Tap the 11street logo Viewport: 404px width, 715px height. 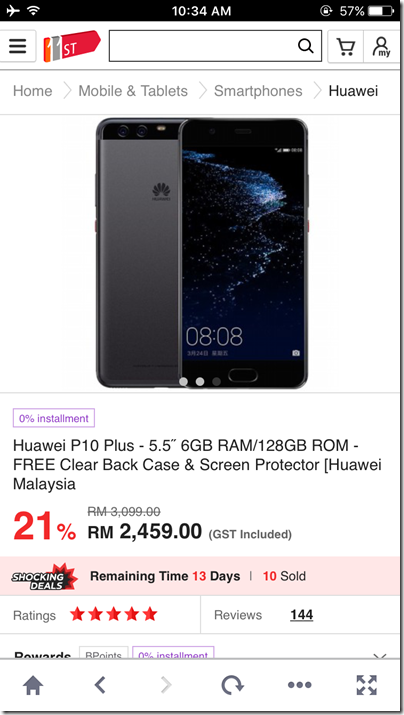point(72,46)
